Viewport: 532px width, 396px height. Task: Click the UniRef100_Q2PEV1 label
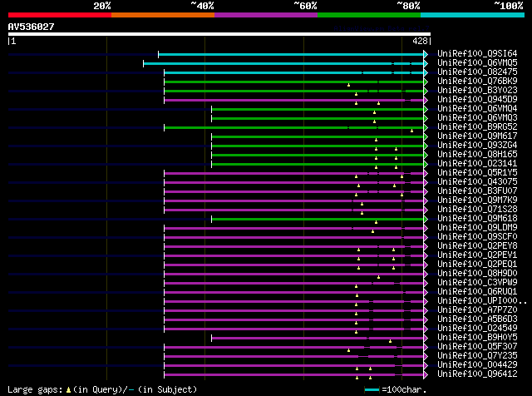click(477, 255)
